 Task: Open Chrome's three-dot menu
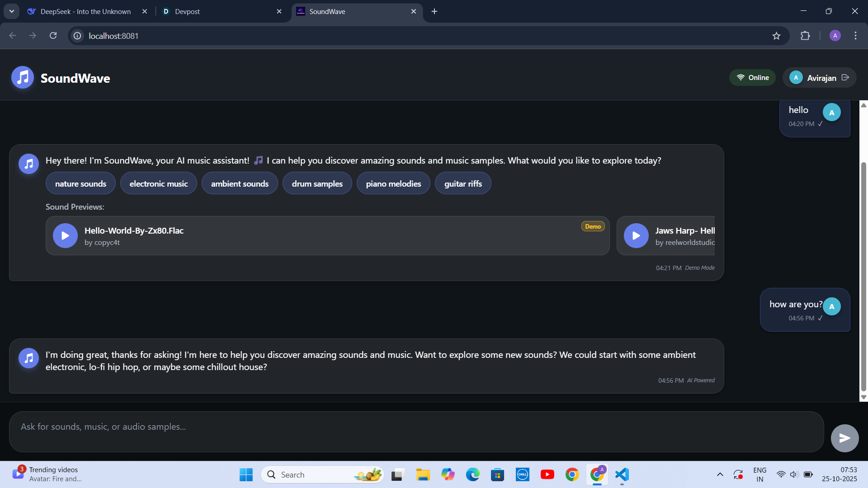(x=855, y=36)
